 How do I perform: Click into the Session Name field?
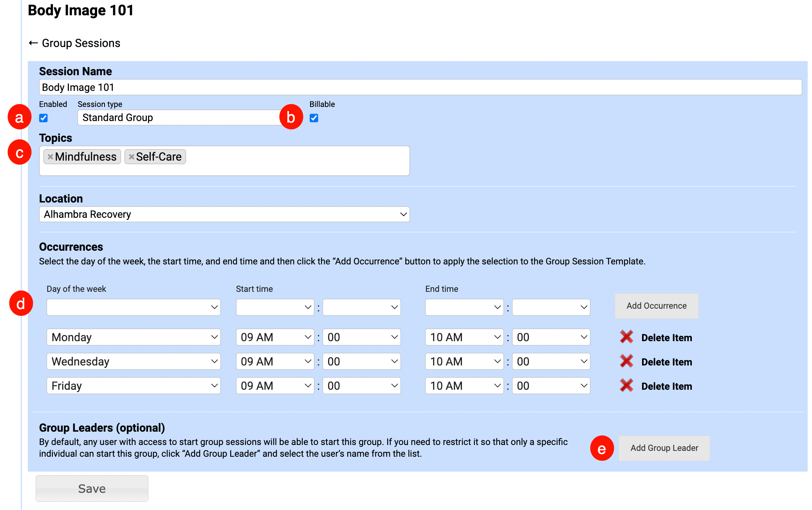point(420,87)
